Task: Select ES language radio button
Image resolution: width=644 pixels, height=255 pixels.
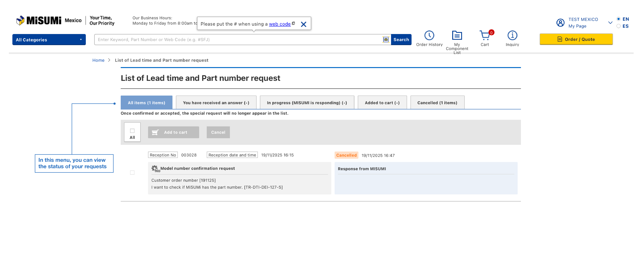Action: (x=618, y=26)
